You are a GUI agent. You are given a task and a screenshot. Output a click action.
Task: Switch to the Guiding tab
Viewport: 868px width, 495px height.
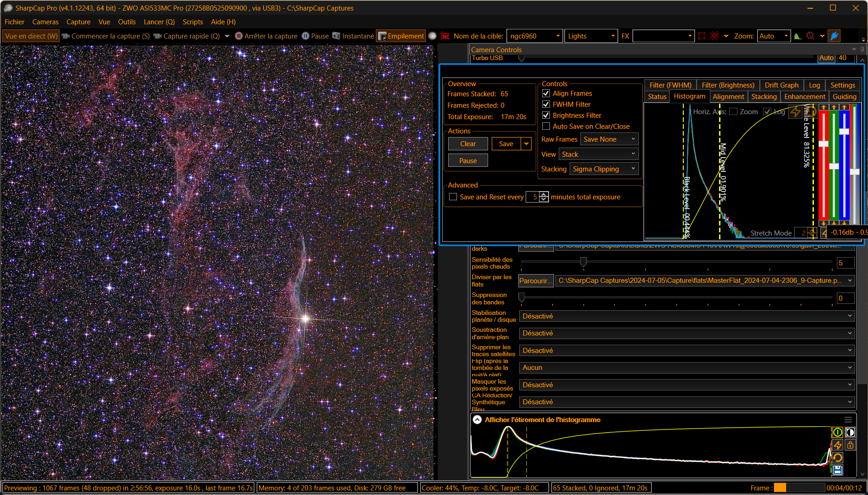(x=844, y=96)
